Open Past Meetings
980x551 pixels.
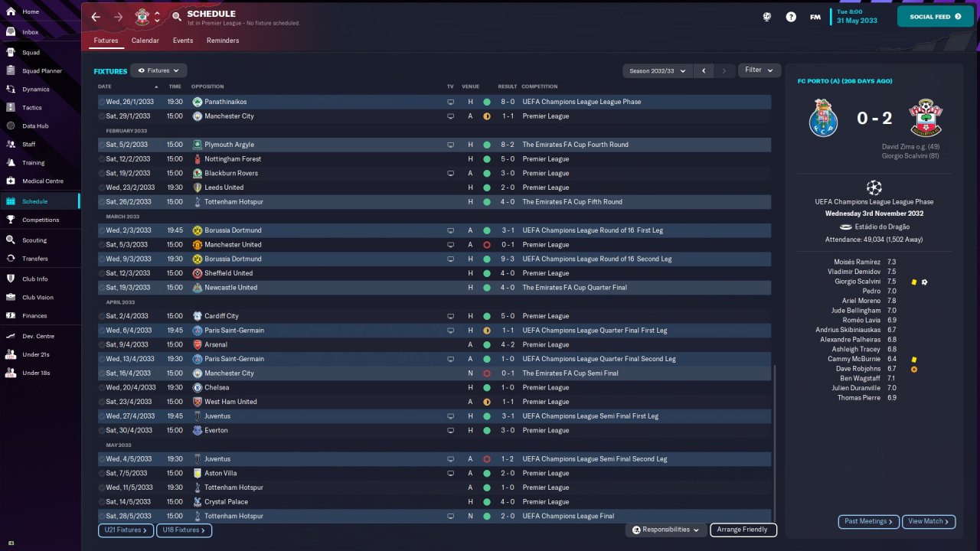(869, 521)
